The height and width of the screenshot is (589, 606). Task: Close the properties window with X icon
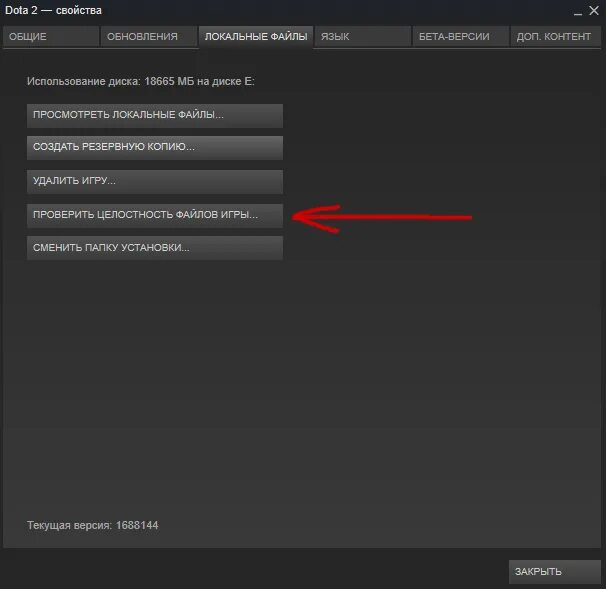point(594,10)
